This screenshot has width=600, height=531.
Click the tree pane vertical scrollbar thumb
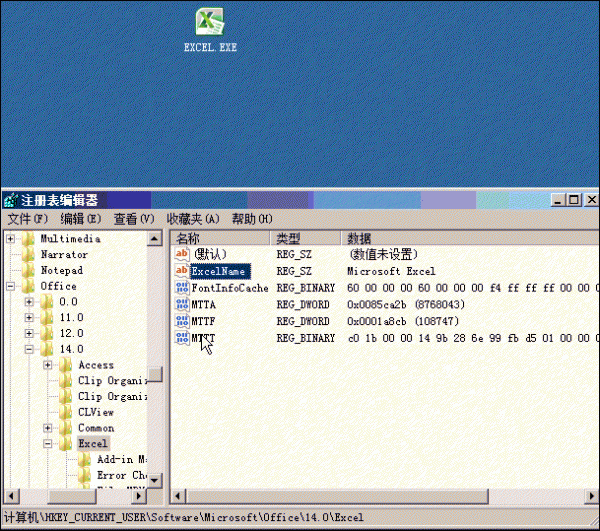point(155,374)
